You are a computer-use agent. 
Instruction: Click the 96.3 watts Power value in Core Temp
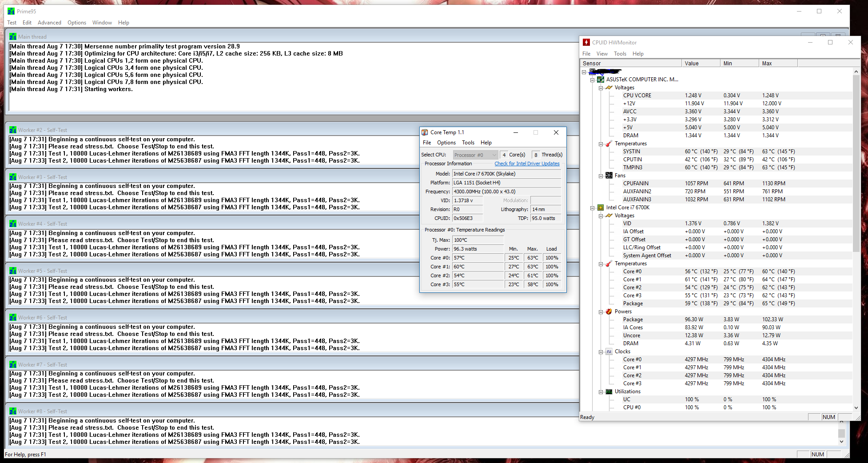(x=478, y=249)
